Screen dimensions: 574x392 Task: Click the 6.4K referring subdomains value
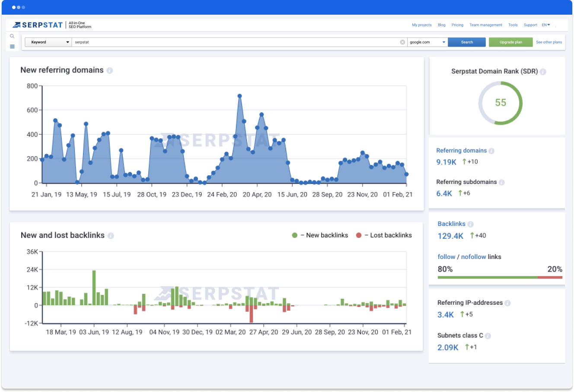coord(444,194)
